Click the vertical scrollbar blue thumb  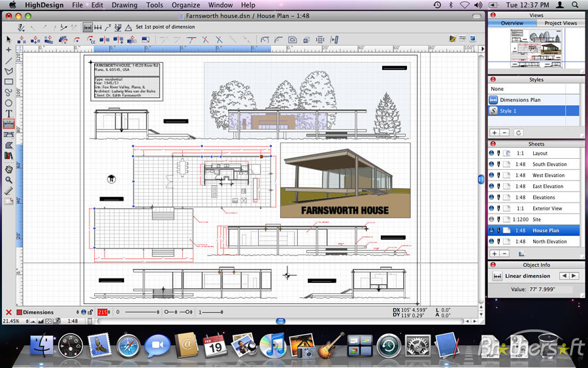click(x=481, y=179)
